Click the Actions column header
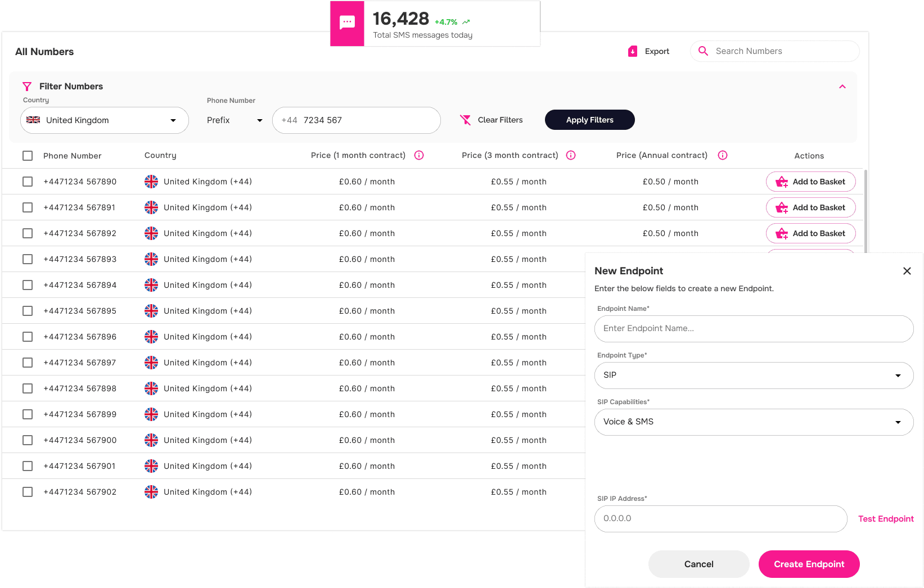Image resolution: width=924 pixels, height=588 pixels. [809, 156]
